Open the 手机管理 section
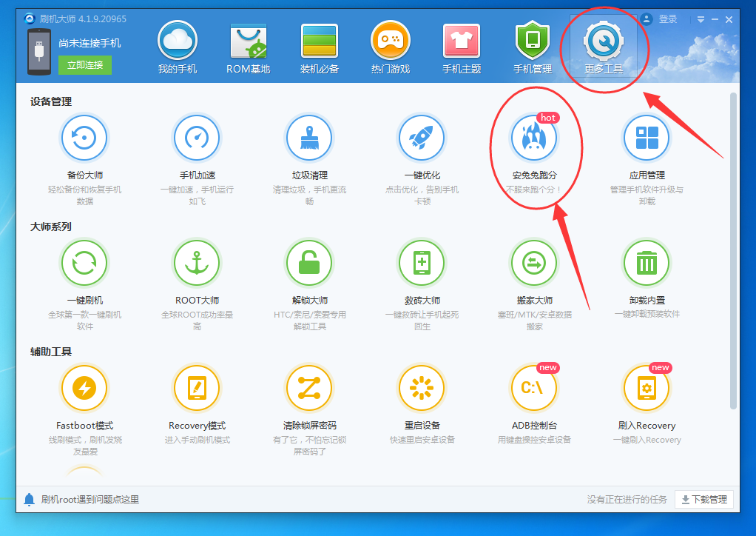 point(532,47)
